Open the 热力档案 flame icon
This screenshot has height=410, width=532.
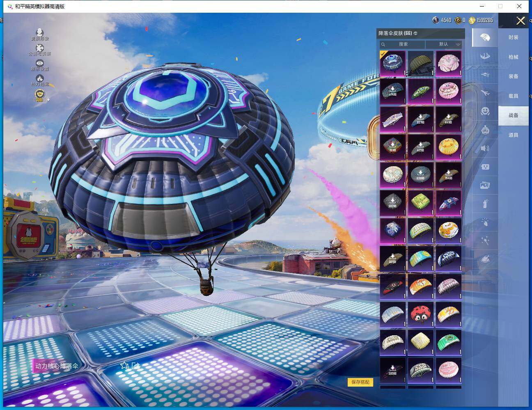40,78
